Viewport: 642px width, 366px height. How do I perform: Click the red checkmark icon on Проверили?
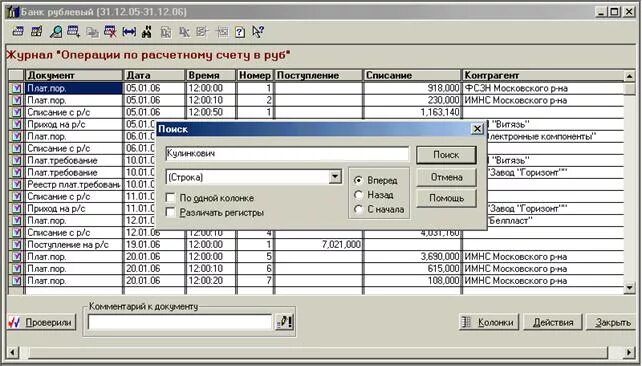point(14,323)
